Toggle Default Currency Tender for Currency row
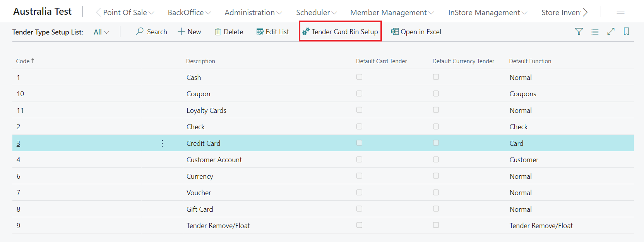Image resolution: width=644 pixels, height=242 pixels. click(x=436, y=176)
